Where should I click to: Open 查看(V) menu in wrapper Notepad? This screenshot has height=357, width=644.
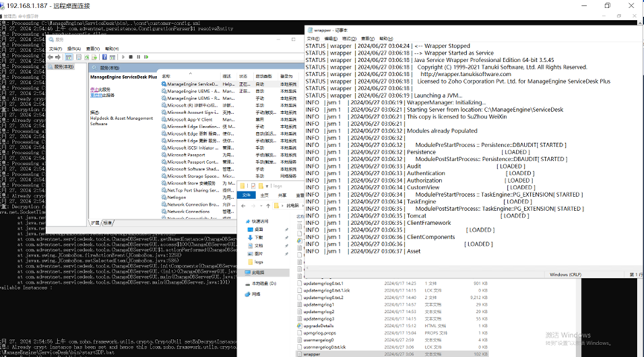(x=367, y=39)
